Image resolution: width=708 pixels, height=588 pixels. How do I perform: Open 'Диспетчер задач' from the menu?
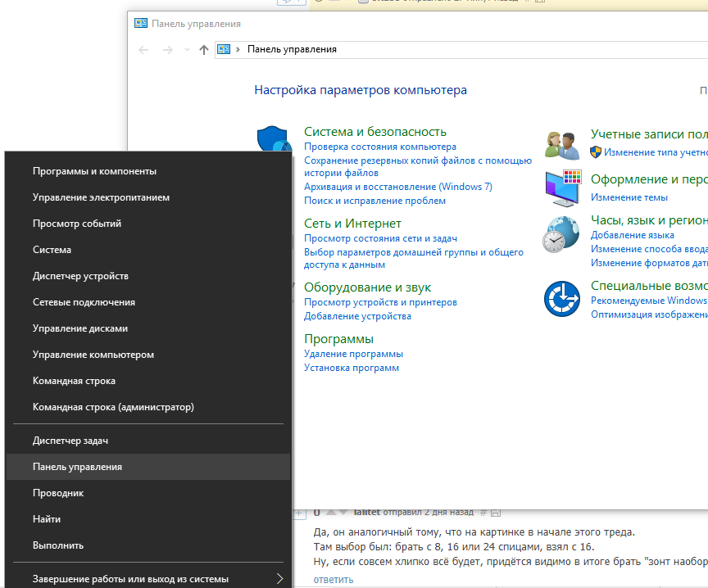click(x=70, y=441)
